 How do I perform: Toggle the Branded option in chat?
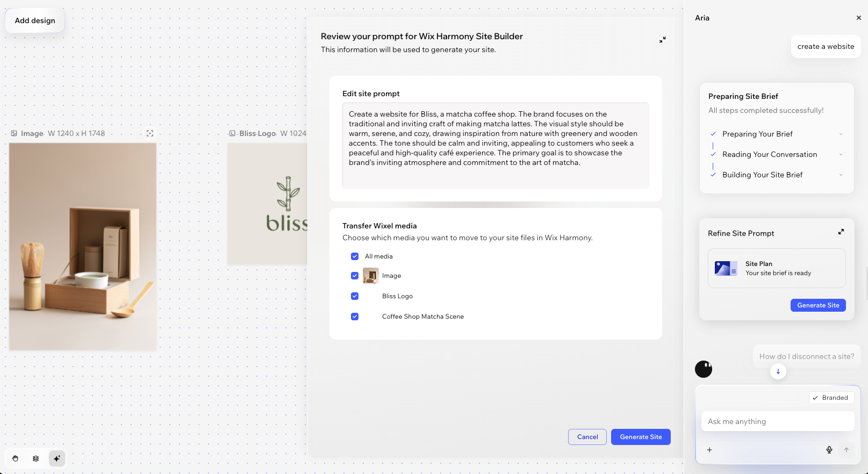coord(831,398)
